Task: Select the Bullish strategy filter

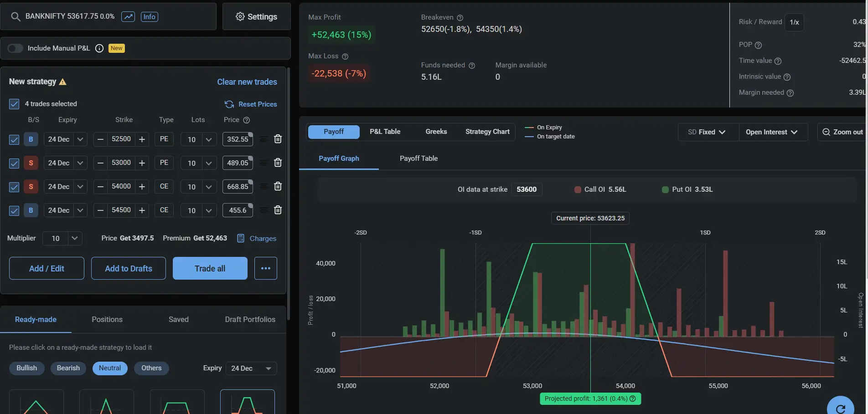Action: 27,368
